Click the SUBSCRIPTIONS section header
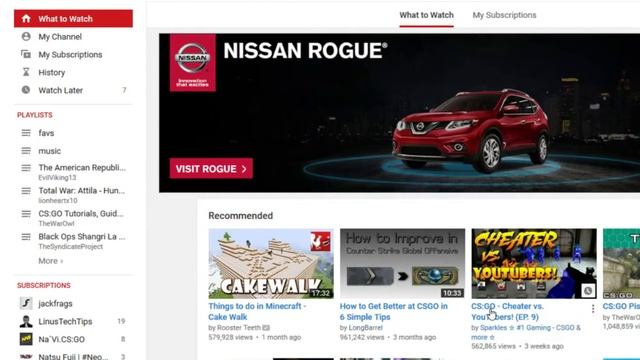Image resolution: width=640 pixels, height=360 pixels. tap(44, 285)
